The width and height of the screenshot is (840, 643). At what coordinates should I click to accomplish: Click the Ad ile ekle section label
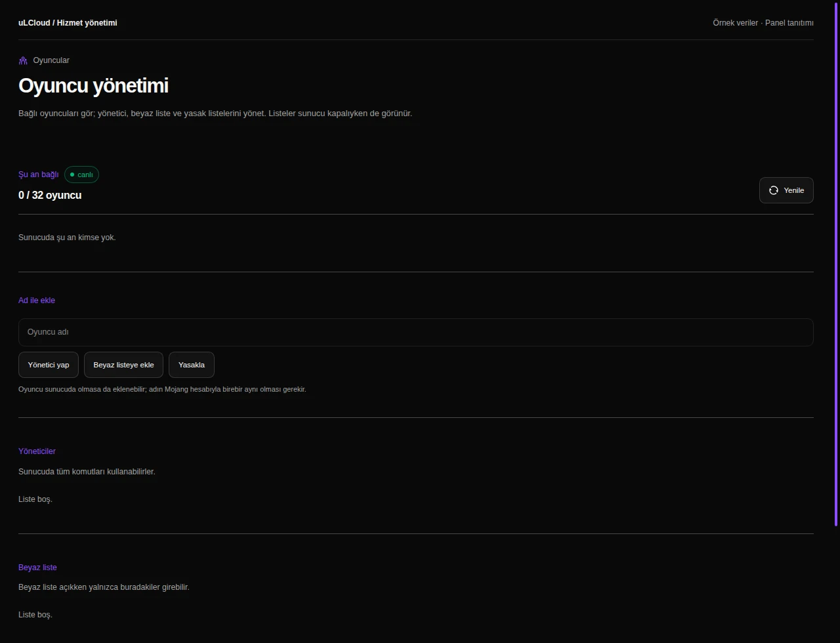pos(37,301)
